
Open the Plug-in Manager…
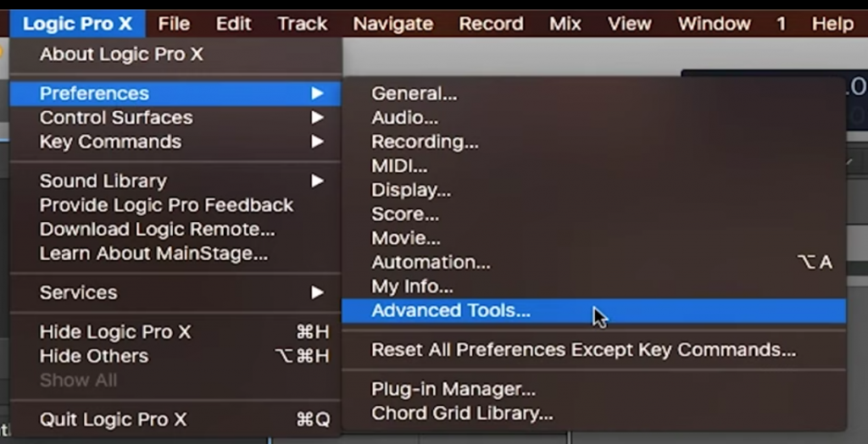(594, 389)
